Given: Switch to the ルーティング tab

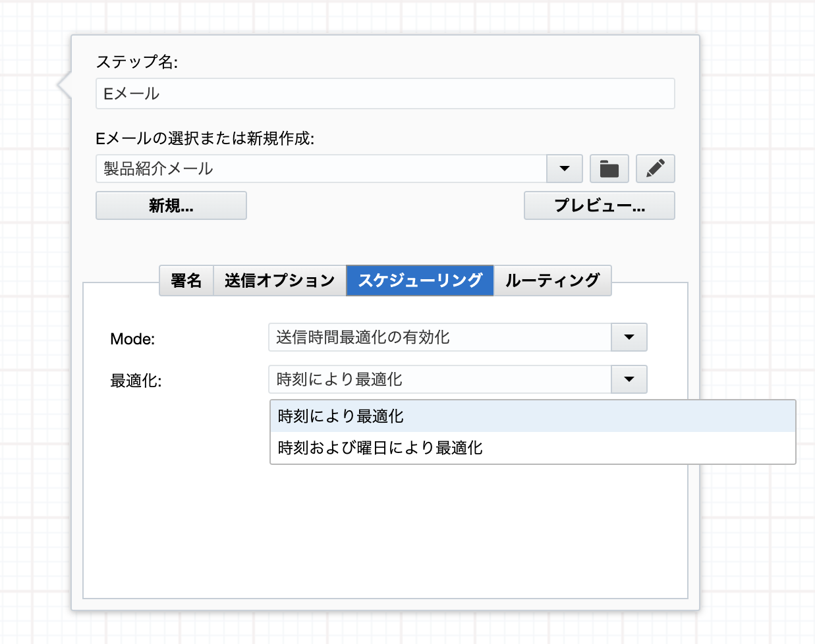Looking at the screenshot, I should pyautogui.click(x=552, y=280).
